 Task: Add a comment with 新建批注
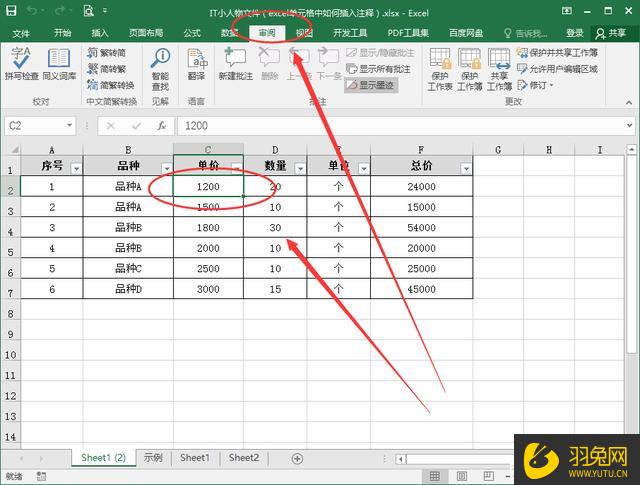[236, 63]
